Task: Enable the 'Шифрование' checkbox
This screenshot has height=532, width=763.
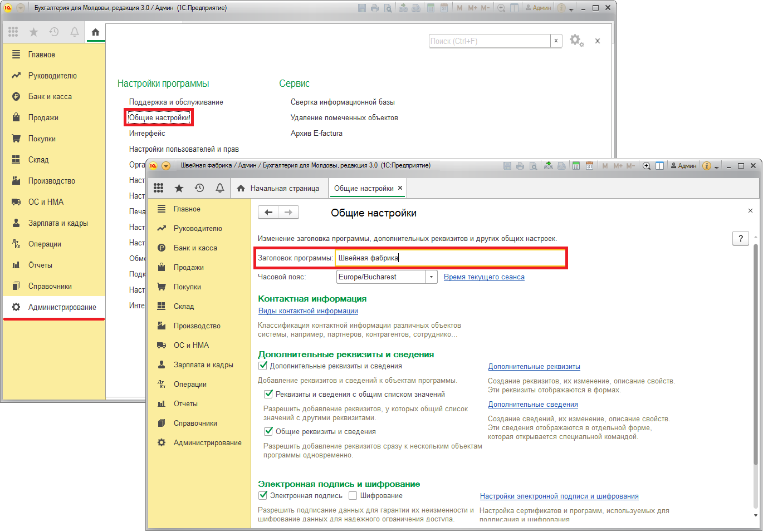Action: click(353, 496)
